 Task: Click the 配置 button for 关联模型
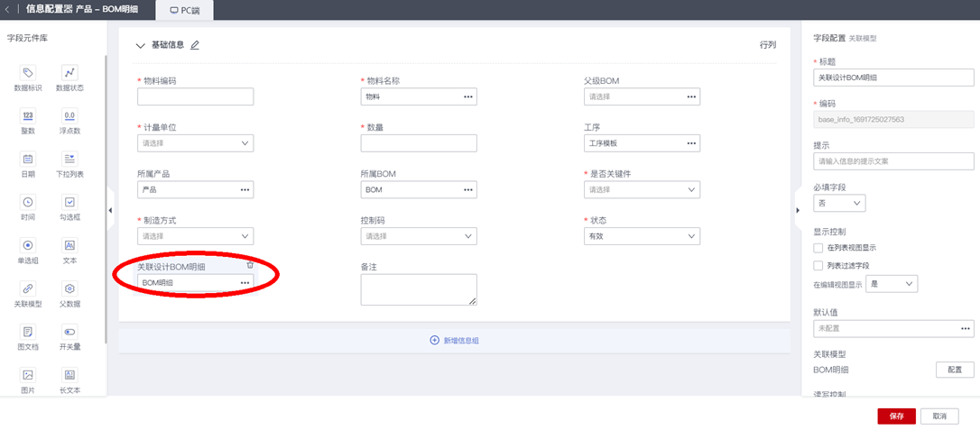coord(955,370)
